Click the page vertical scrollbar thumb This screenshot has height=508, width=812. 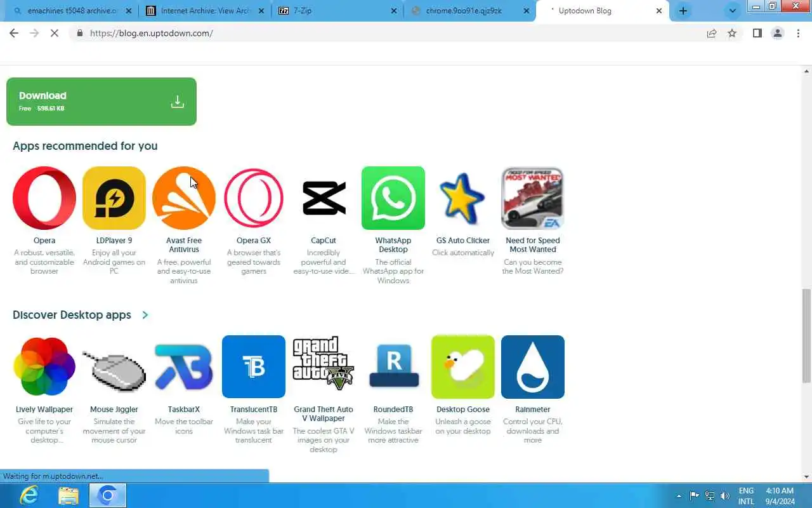tap(806, 335)
